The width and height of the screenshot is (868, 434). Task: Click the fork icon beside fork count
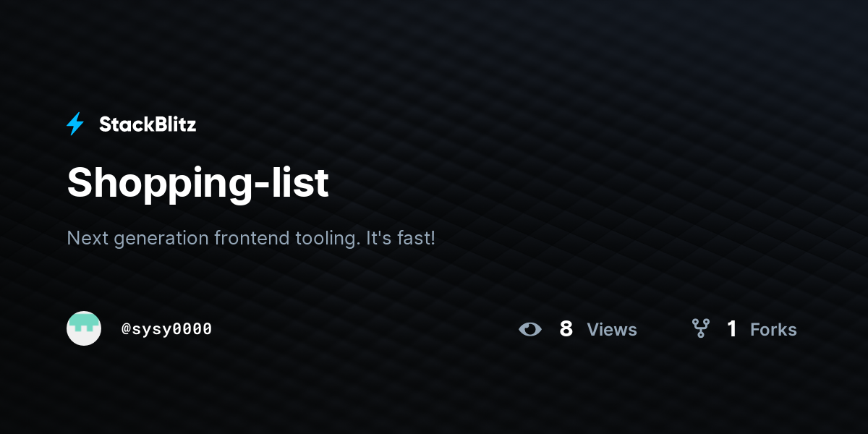[700, 329]
